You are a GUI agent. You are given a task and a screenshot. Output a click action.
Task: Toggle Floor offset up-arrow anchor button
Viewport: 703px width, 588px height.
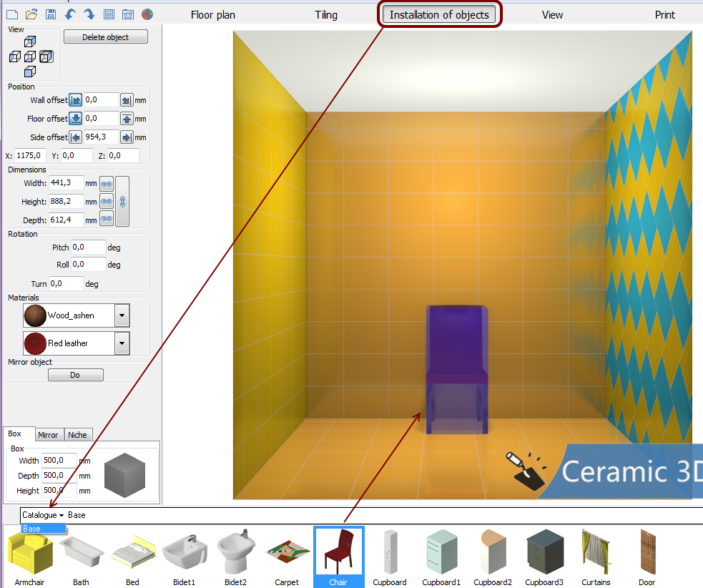coord(127,119)
